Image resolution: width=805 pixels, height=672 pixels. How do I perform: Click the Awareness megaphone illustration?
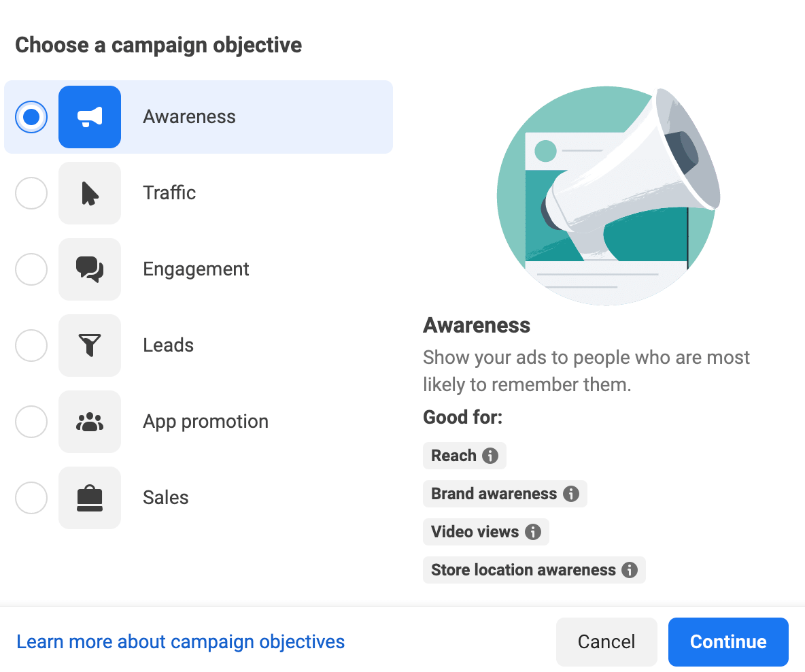(607, 195)
